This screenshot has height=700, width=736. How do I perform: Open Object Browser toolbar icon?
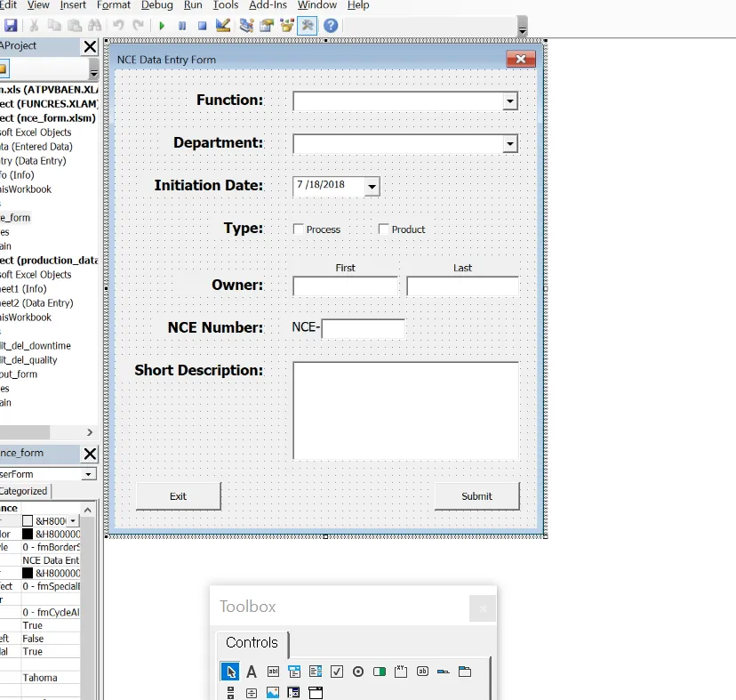point(287,26)
